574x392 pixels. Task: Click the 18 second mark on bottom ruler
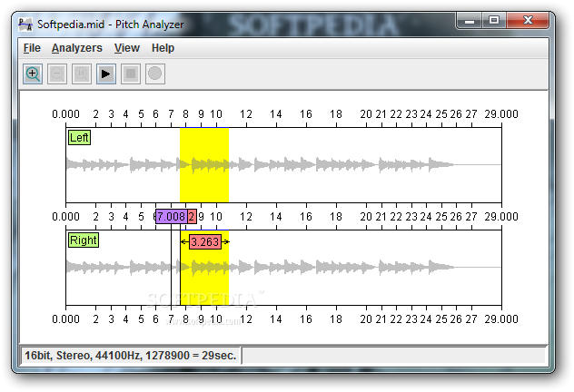click(x=336, y=319)
